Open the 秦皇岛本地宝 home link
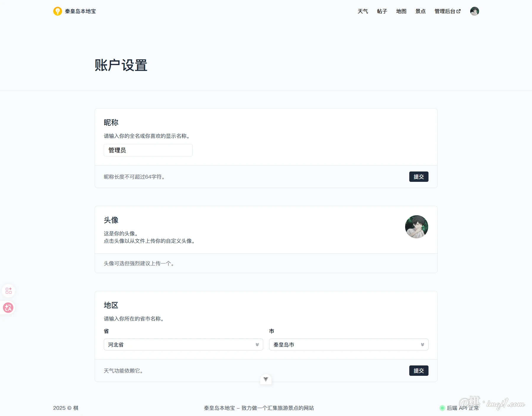Viewport: 532px width, 416px height. (80, 11)
